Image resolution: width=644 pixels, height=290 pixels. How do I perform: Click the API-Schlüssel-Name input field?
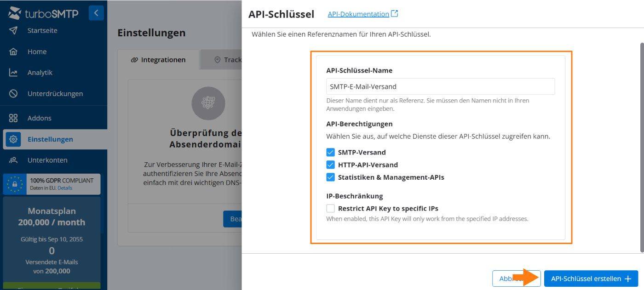point(440,86)
